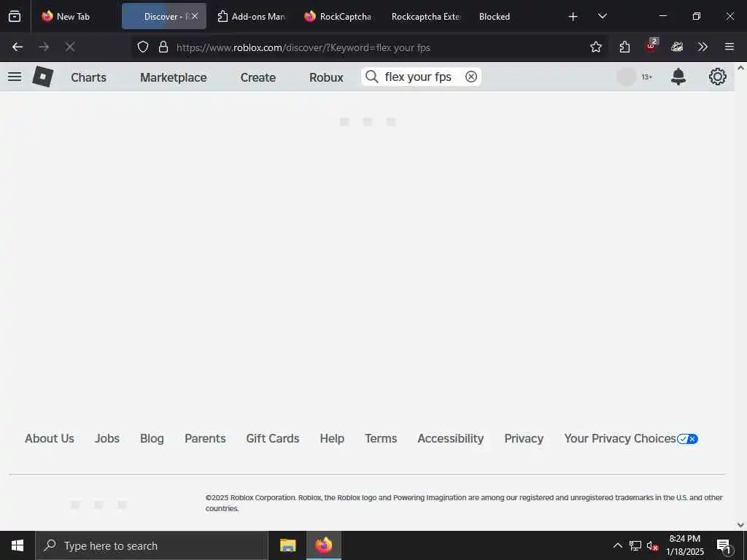The width and height of the screenshot is (747, 560).
Task: Click the page scrollbar up arrow
Action: point(741,68)
